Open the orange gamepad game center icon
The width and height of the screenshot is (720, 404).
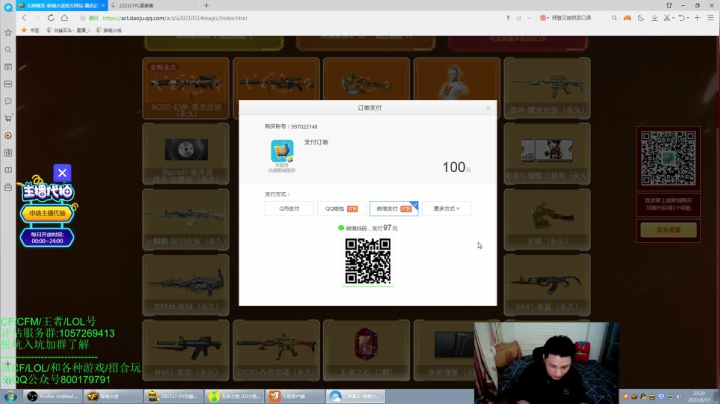(627, 18)
